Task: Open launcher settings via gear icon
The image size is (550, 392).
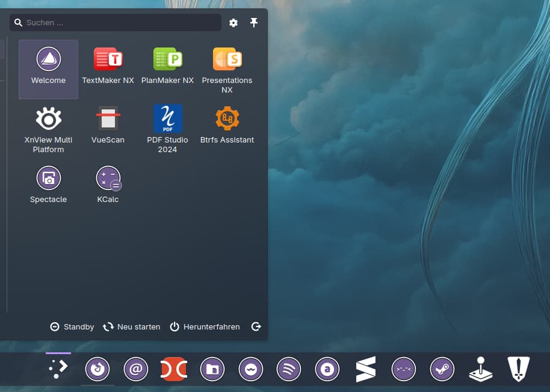Action: pyautogui.click(x=233, y=23)
